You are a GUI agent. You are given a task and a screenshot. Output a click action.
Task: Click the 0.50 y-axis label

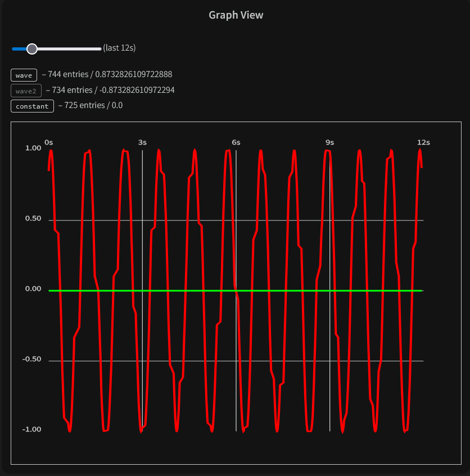coord(33,219)
